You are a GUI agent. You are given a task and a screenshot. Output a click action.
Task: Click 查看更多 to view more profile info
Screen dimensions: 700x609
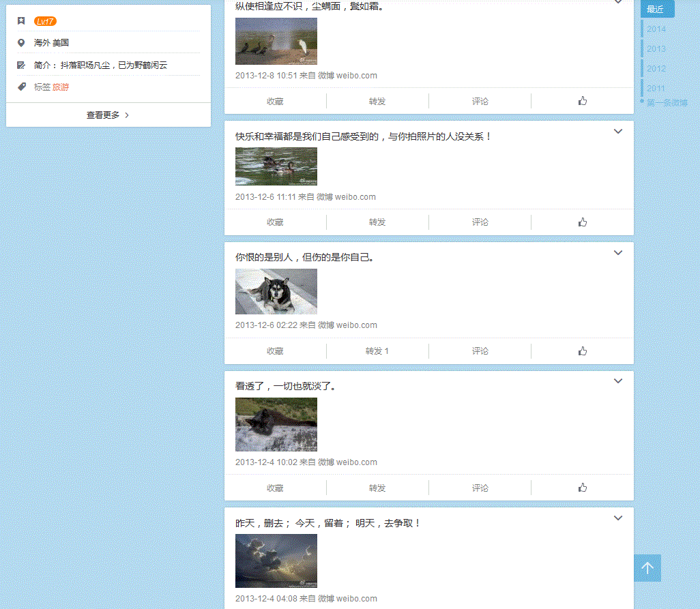click(x=108, y=115)
